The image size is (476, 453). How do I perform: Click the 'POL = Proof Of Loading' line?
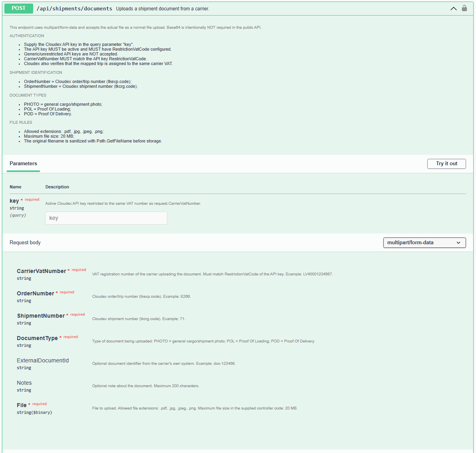[x=48, y=109]
